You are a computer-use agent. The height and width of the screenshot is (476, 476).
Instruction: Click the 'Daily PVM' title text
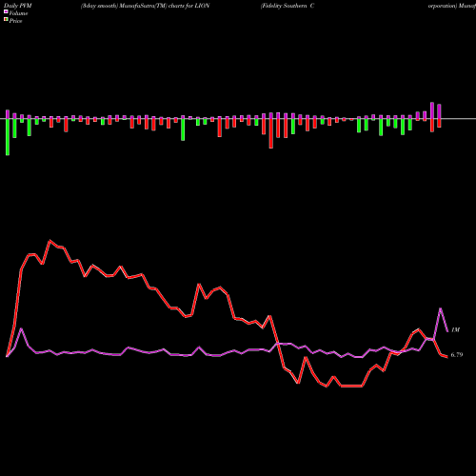[x=18, y=6]
